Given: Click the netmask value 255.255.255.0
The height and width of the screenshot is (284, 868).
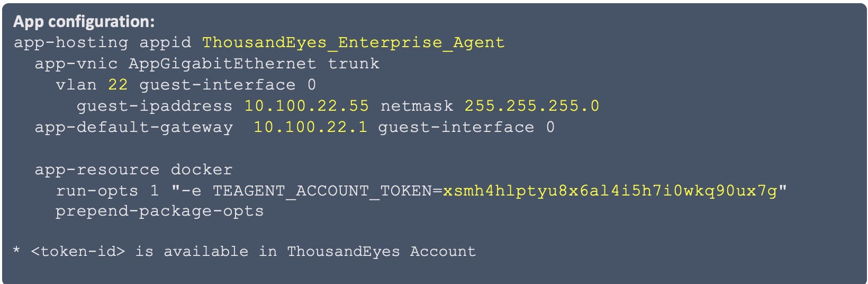Looking at the screenshot, I should coord(532,106).
